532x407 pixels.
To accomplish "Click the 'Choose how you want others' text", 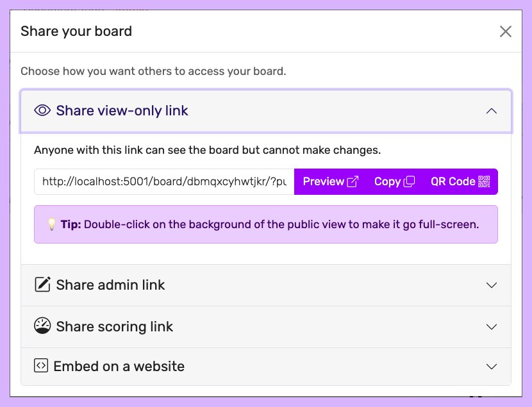I will click(x=153, y=71).
